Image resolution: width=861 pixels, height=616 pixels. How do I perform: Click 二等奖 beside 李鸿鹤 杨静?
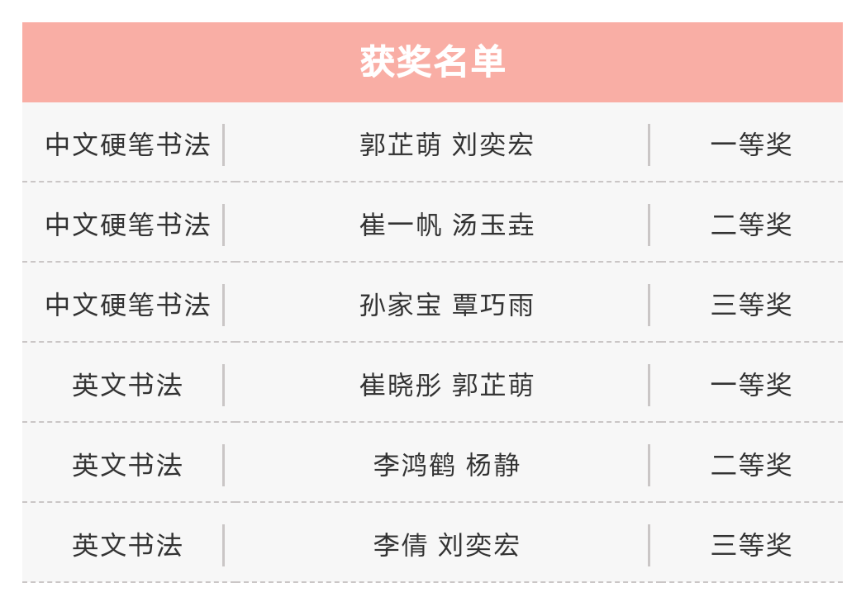[x=751, y=466]
